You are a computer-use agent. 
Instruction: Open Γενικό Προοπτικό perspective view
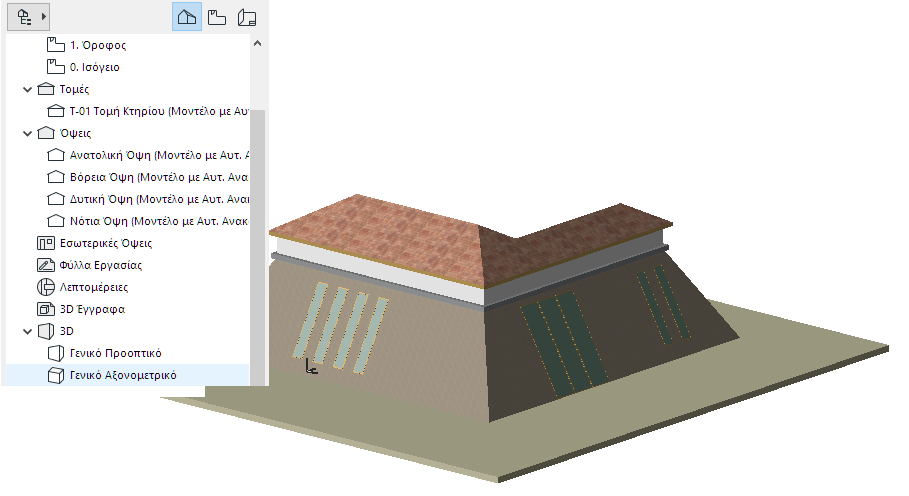click(115, 353)
